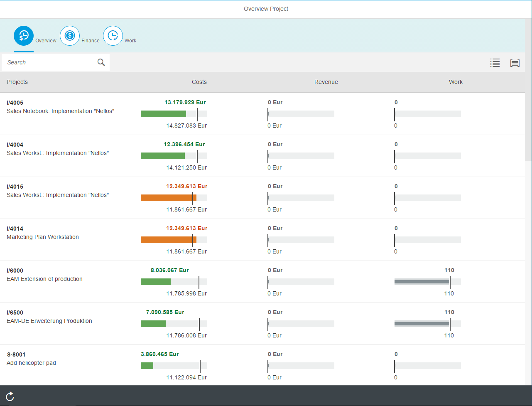The image size is (532, 406).
Task: Click the green costs bar for I/6500
Action: pyautogui.click(x=153, y=324)
